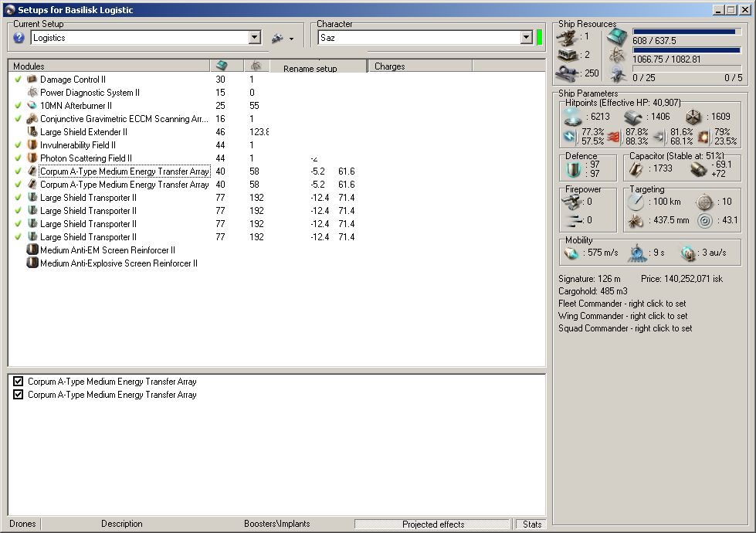Click the green character status indicator

click(x=540, y=38)
